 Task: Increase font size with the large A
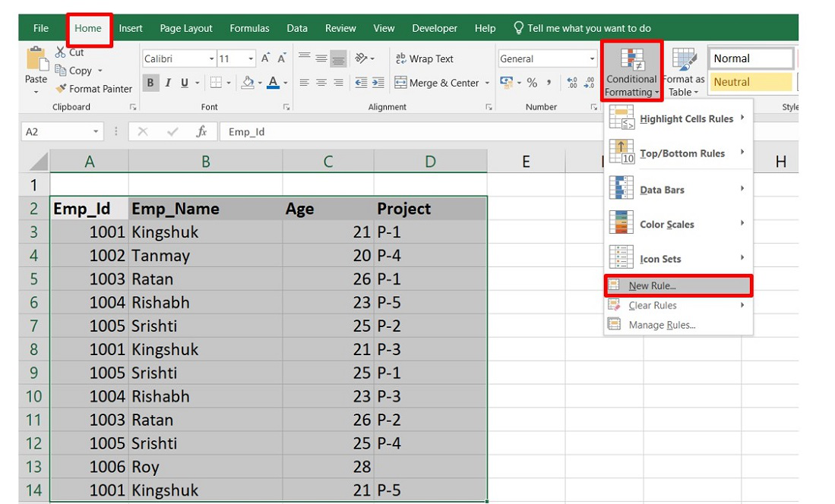[x=265, y=58]
